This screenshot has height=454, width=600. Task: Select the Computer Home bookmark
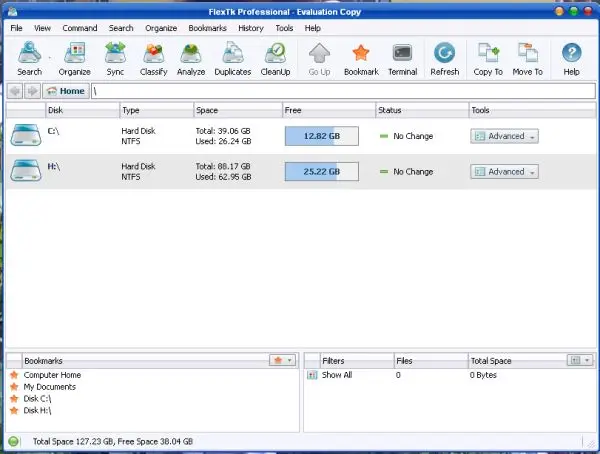[x=52, y=375]
